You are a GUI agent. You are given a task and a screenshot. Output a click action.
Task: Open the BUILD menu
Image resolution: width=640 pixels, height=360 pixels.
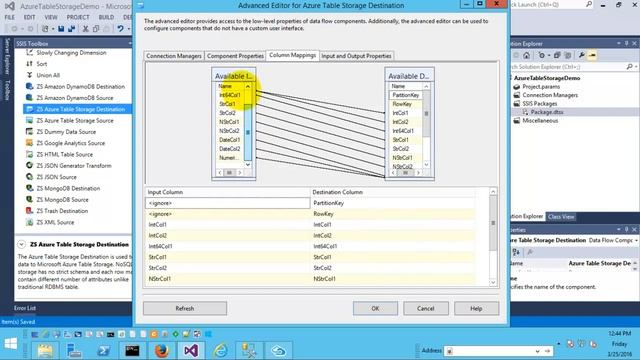tap(107, 18)
